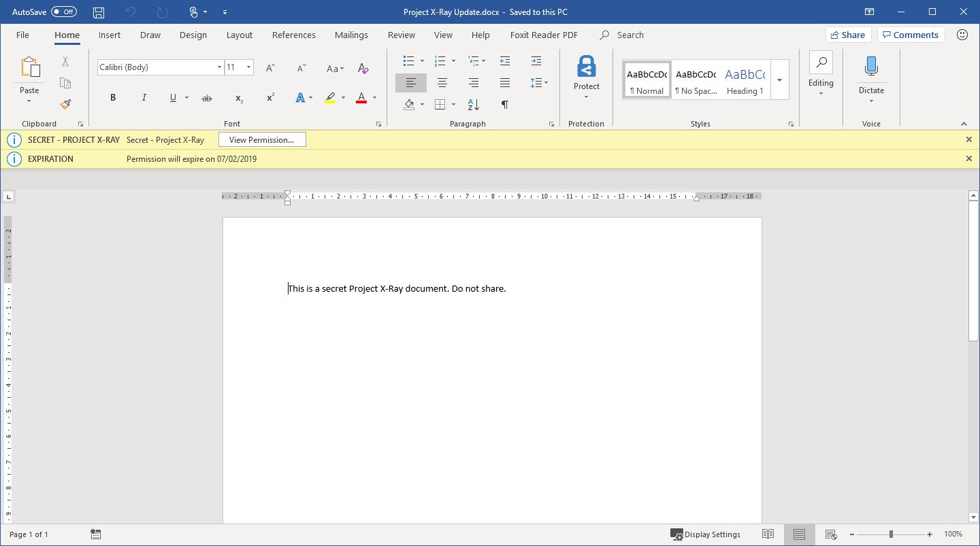Open the Foxit Reader PDF tab

544,35
